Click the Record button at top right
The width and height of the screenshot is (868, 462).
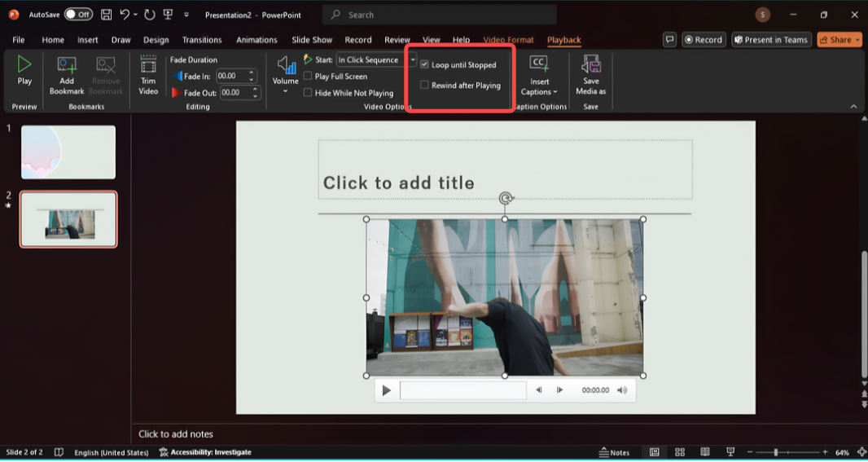(x=704, y=39)
